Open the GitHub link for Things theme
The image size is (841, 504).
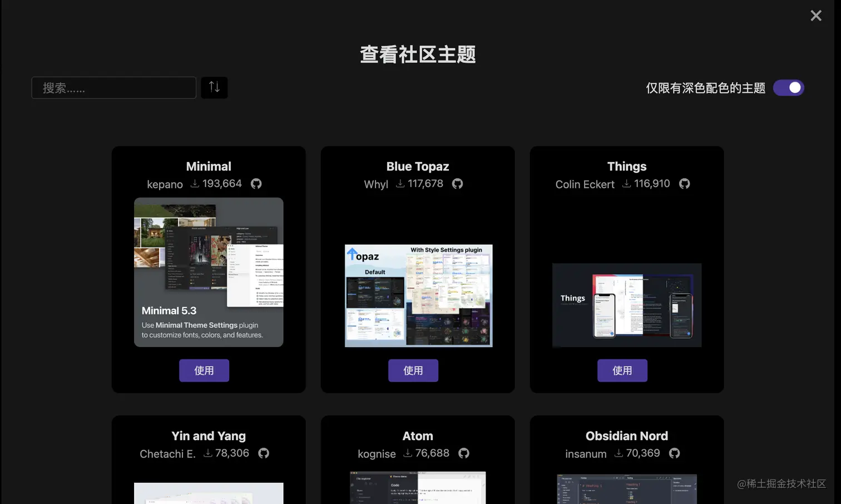[684, 184]
